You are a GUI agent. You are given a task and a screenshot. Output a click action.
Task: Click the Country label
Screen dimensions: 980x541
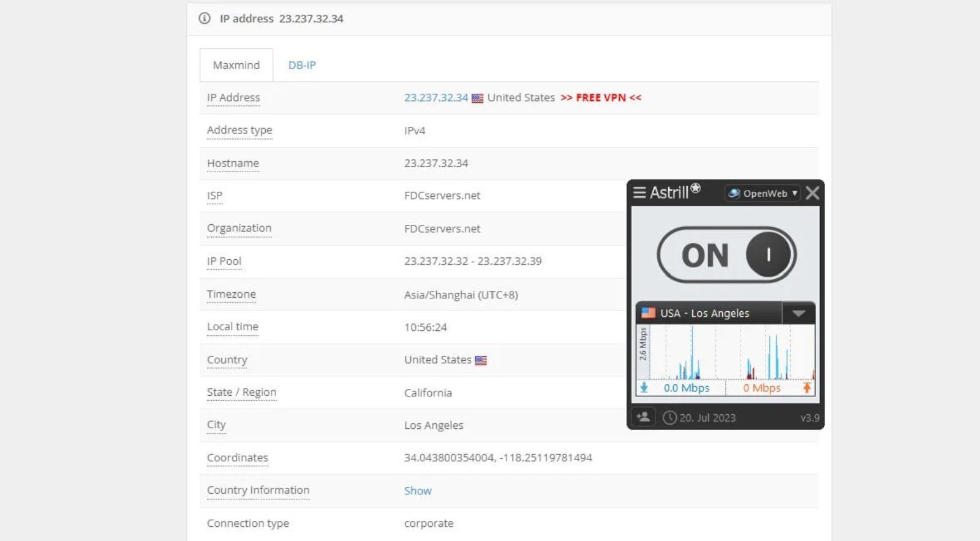[227, 360]
